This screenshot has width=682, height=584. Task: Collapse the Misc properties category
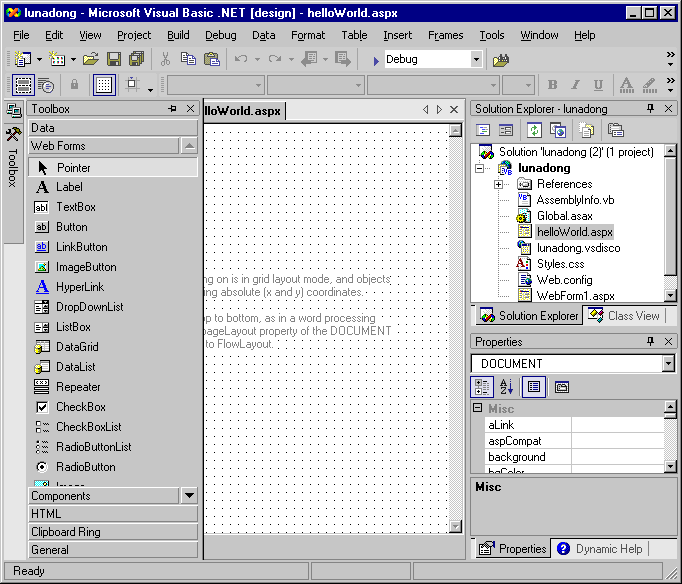[x=478, y=408]
